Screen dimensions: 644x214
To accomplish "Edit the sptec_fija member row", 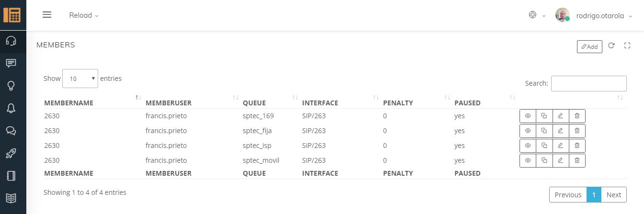I will [561, 131].
